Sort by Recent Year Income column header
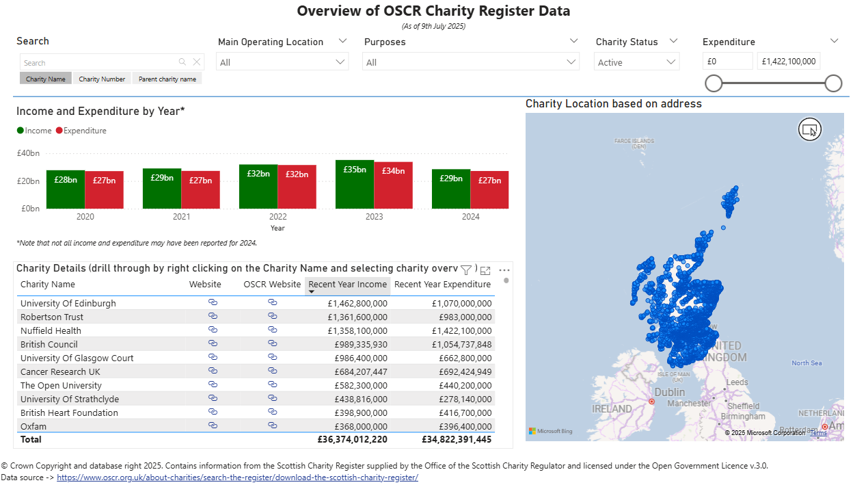Viewport: 868px width, 485px height. click(x=347, y=285)
